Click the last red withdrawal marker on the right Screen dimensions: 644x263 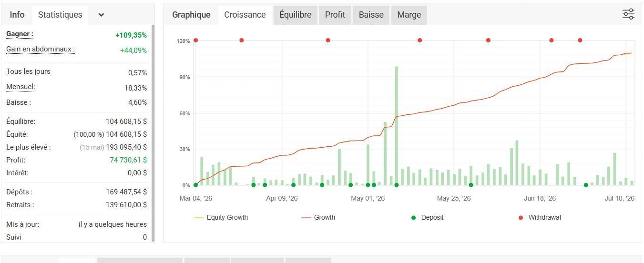(580, 40)
